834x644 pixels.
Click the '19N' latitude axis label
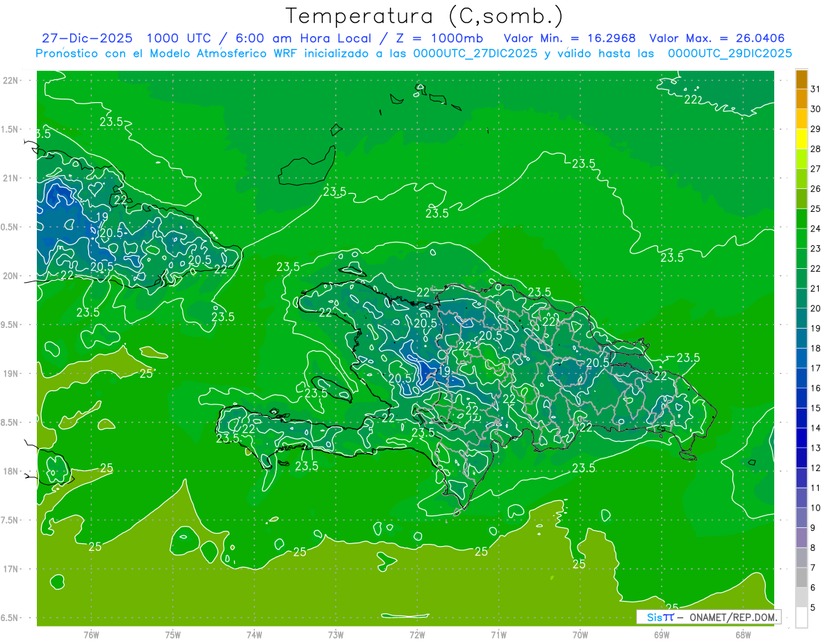pyautogui.click(x=10, y=374)
